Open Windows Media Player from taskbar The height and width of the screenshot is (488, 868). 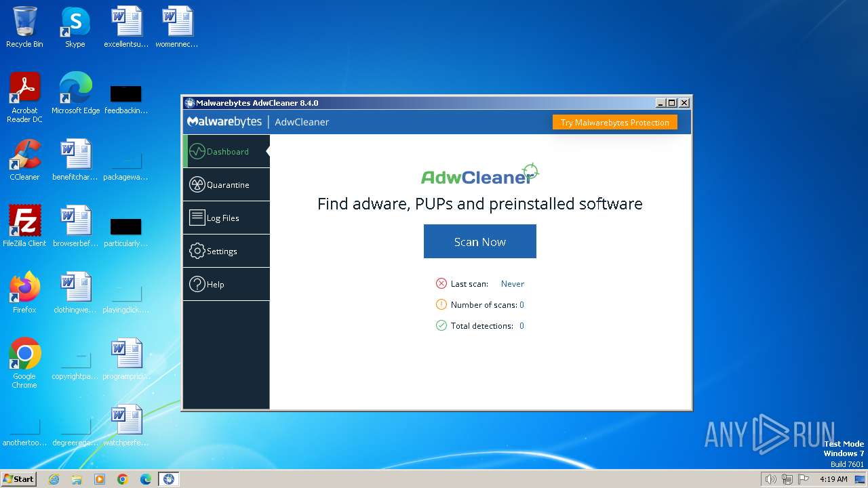tap(100, 479)
